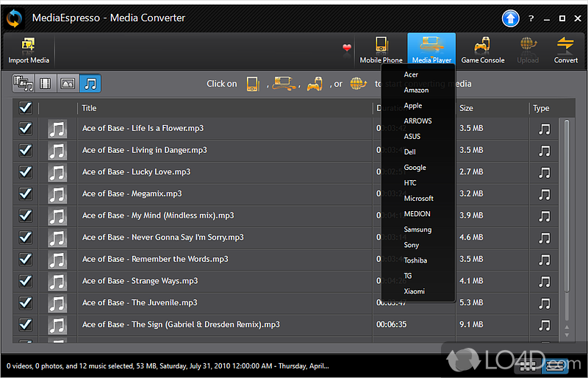588x378 pixels.
Task: Choose ARROWS from the brand menu
Action: (x=418, y=121)
